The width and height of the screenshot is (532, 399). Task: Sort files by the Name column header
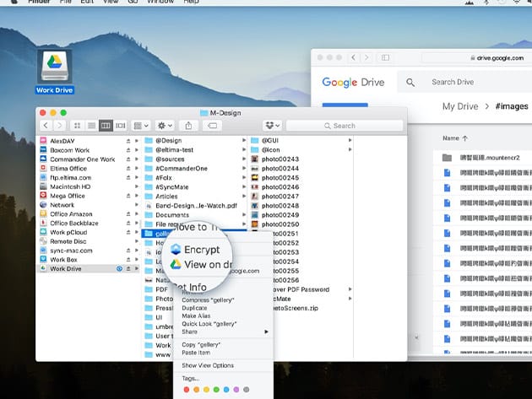click(452, 137)
